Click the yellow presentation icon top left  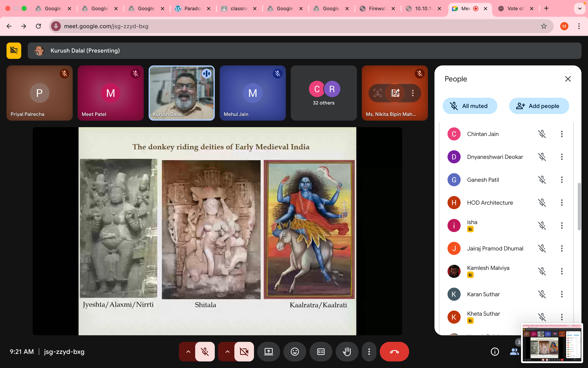point(14,51)
